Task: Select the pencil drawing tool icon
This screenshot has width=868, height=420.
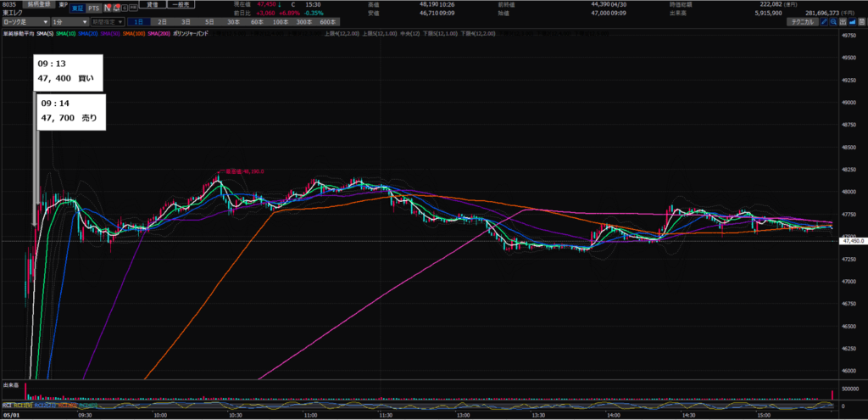Action: 824,21
